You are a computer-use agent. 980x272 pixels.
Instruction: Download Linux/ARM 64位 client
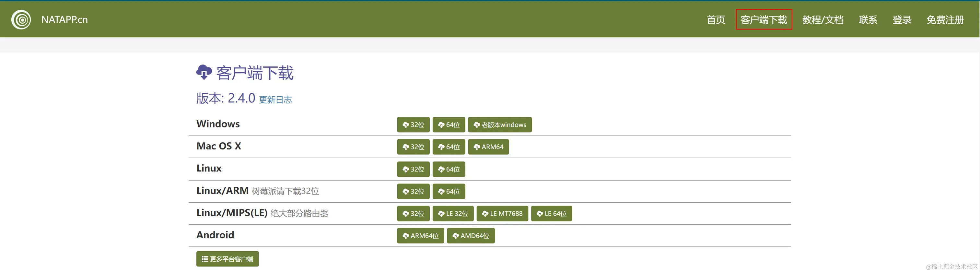449,191
